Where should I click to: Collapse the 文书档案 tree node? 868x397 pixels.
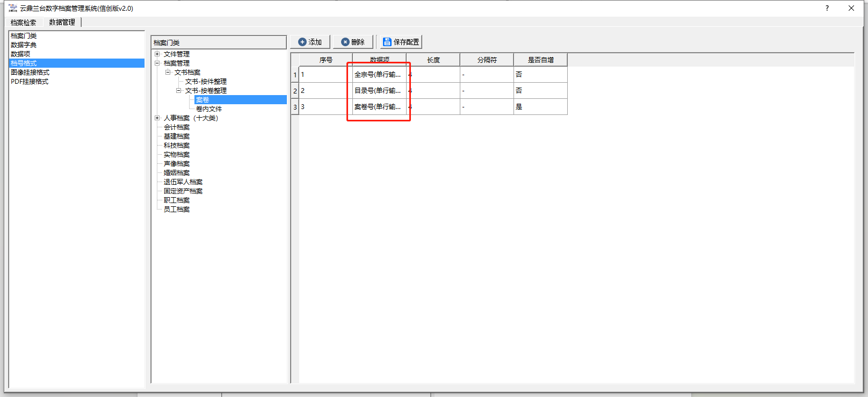(x=168, y=73)
